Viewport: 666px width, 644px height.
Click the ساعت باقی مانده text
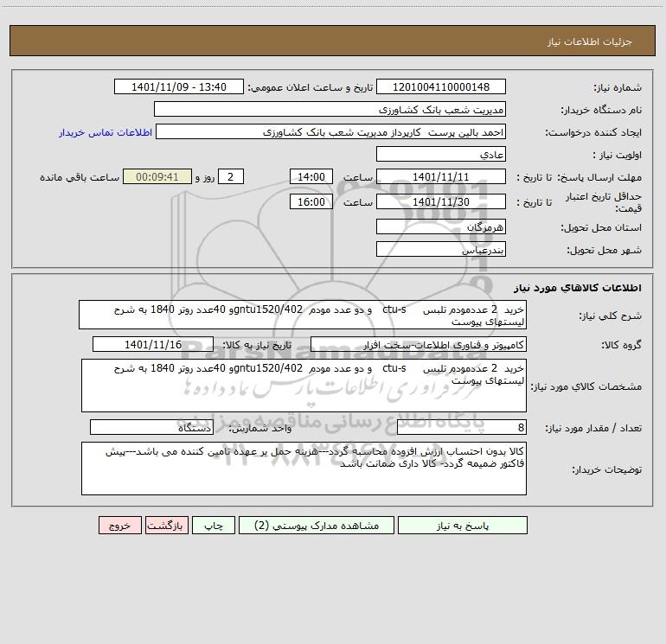pos(80,177)
